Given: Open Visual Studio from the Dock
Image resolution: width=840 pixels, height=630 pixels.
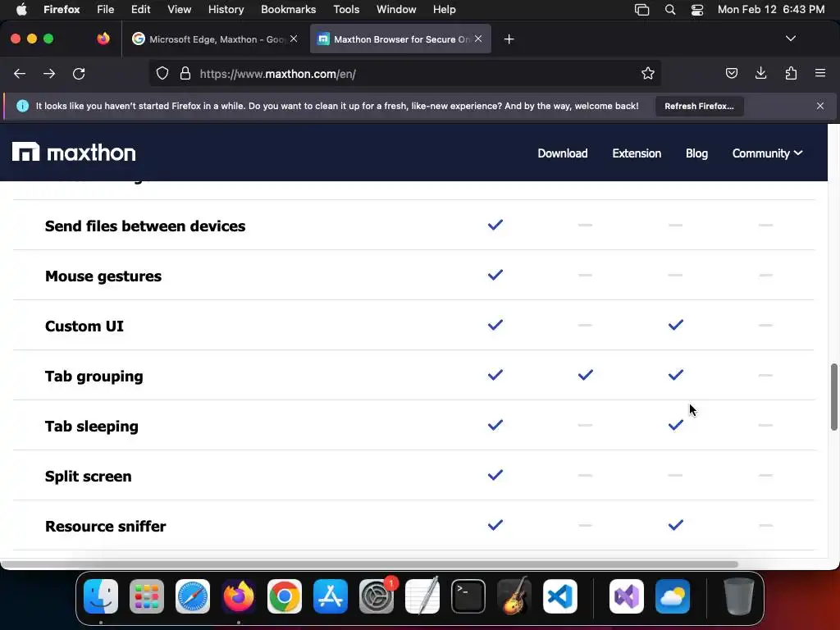Looking at the screenshot, I should click(x=627, y=596).
